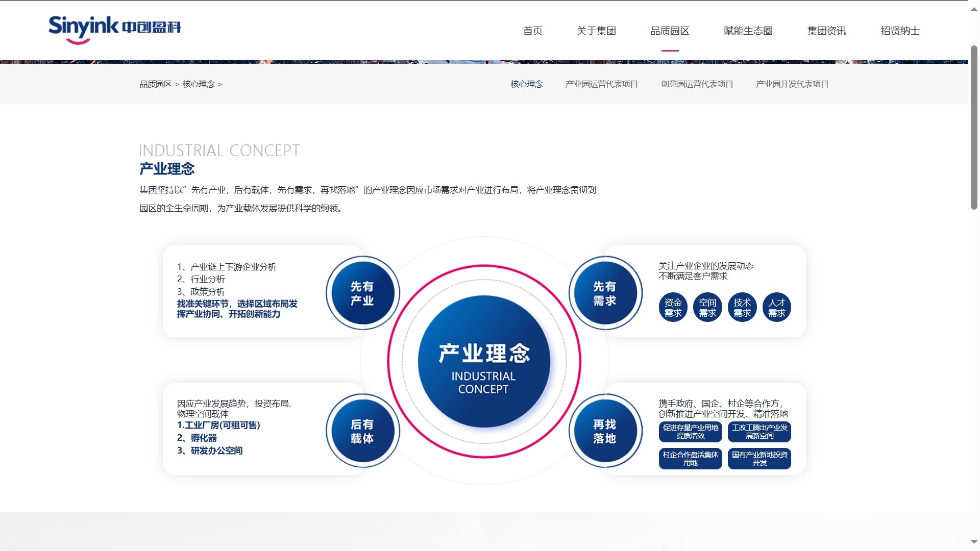Viewport: 980px width, 551px height.
Task: Click the central 产业理念 circle
Action: coord(484,361)
